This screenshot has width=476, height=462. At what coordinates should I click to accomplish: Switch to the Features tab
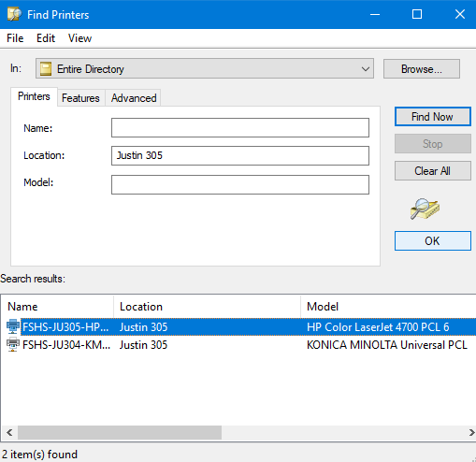[80, 98]
